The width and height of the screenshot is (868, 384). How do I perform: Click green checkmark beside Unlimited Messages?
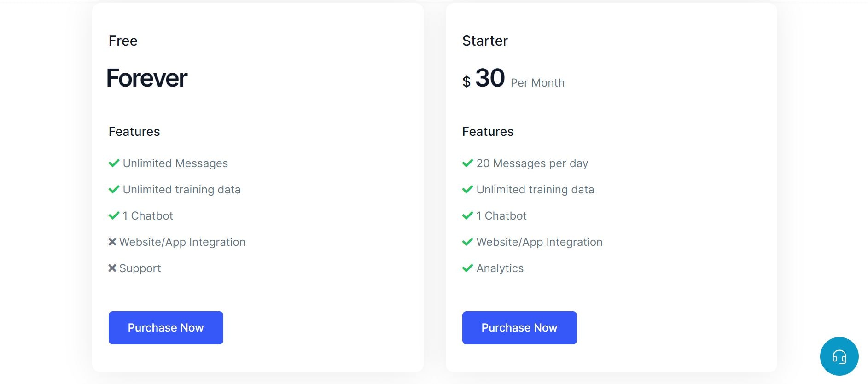pos(114,163)
